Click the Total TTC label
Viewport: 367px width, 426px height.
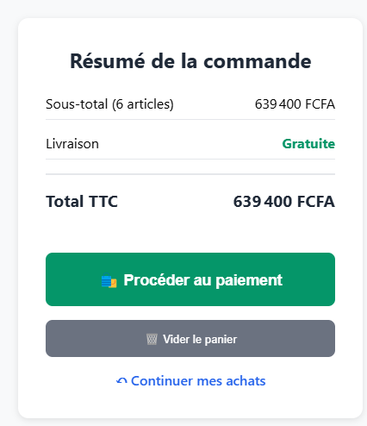[82, 202]
